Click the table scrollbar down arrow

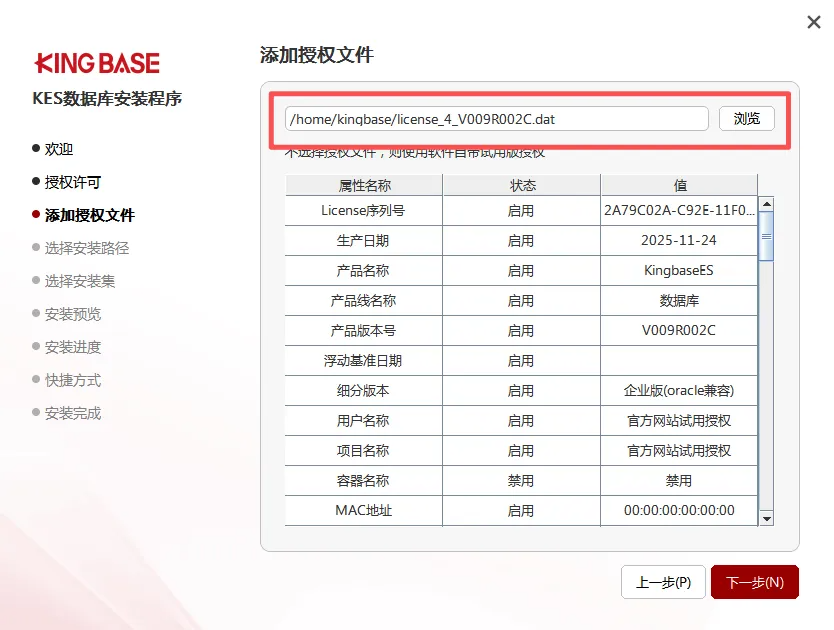(767, 518)
